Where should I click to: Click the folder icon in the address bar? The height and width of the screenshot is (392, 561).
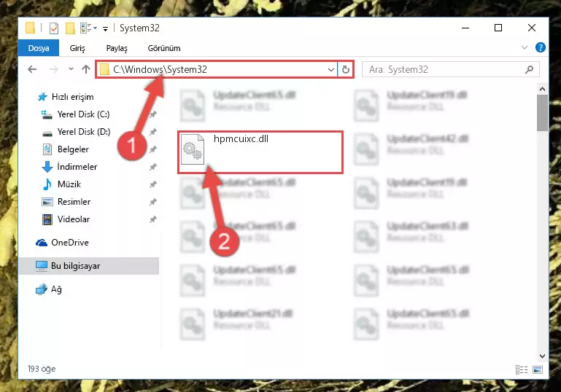104,69
